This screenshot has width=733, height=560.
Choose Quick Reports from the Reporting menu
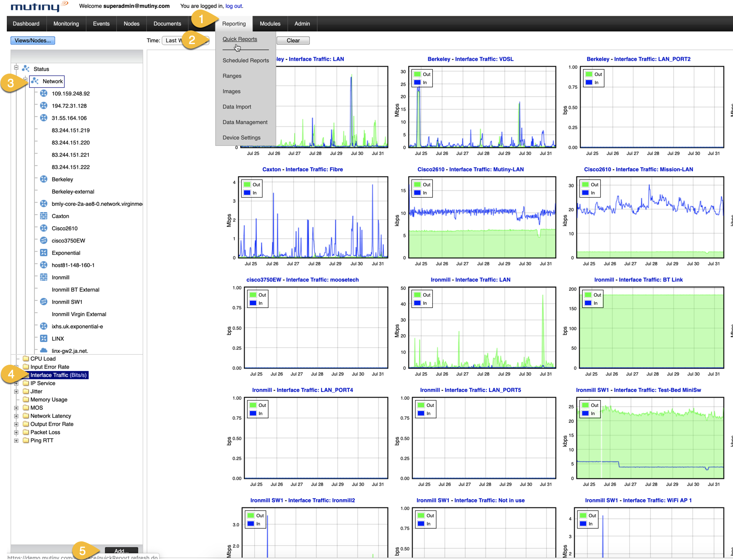point(240,39)
